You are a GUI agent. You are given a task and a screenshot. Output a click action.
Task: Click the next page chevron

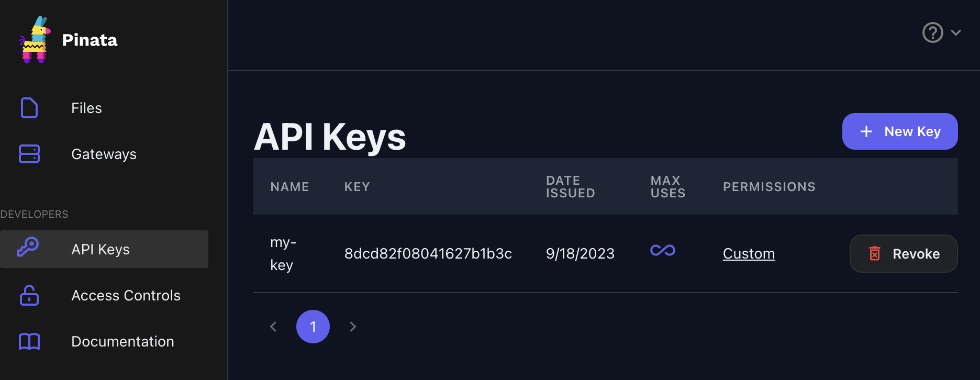[353, 326]
